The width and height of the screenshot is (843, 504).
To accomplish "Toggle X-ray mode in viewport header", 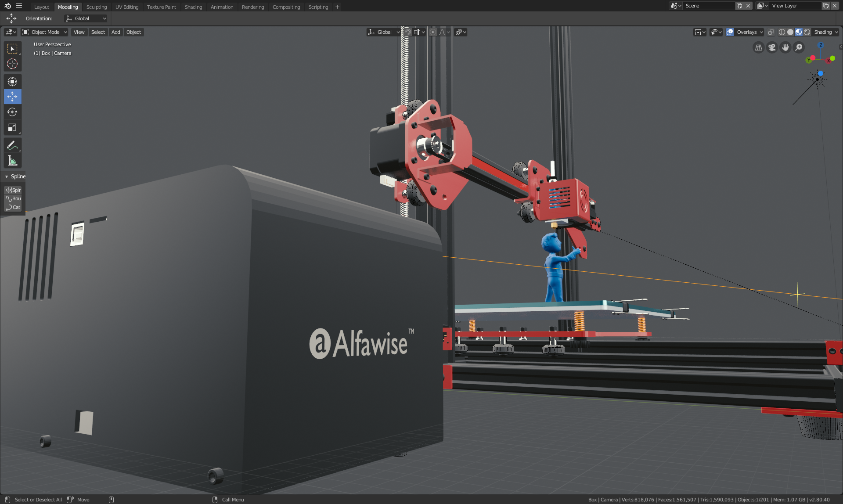I will pyautogui.click(x=771, y=32).
